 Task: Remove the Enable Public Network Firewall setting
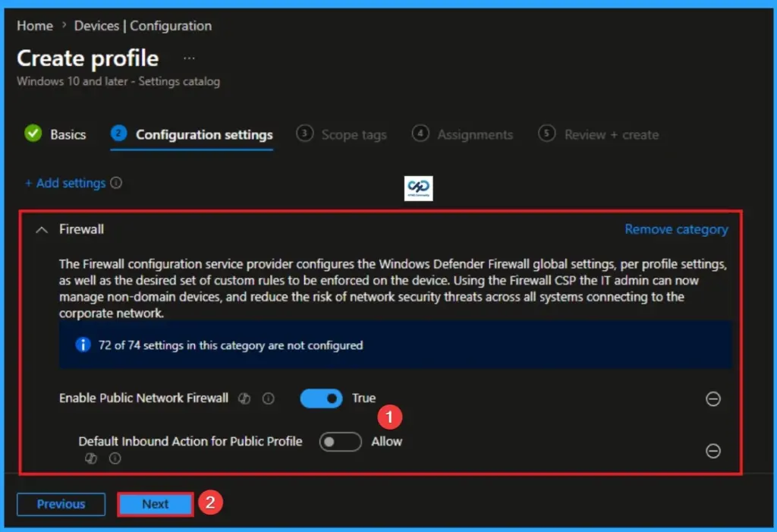[x=713, y=398]
